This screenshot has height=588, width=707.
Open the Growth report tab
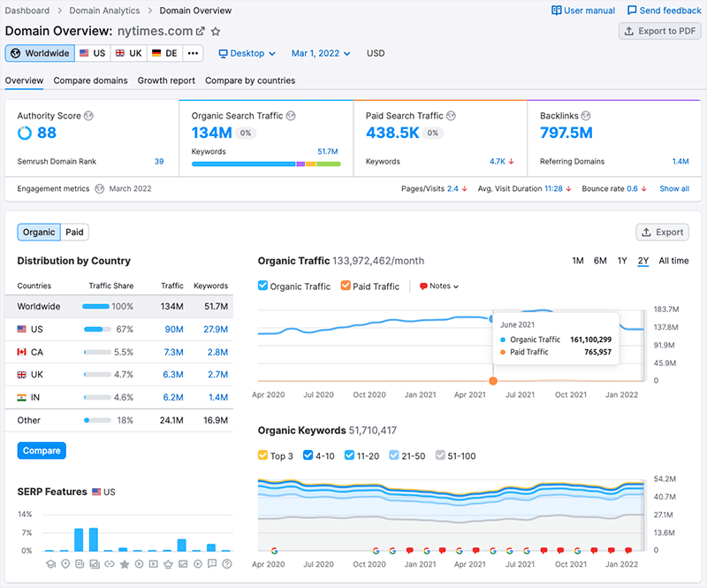point(166,80)
